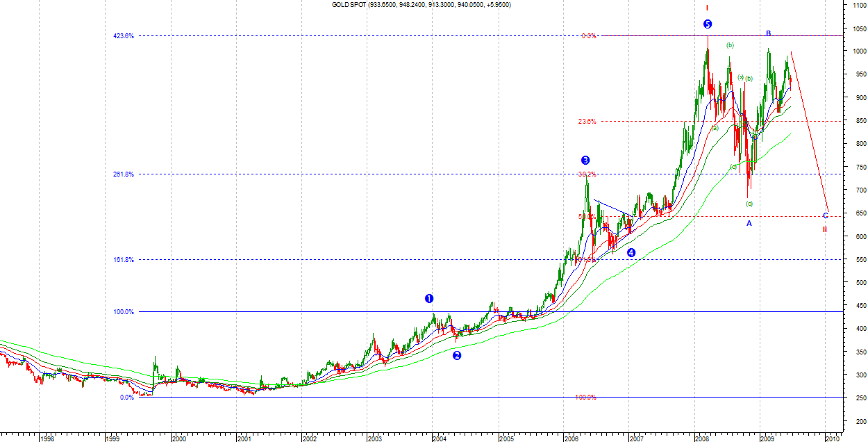Click the blue wave B label
Screen dimensions: 868x442
769,33
